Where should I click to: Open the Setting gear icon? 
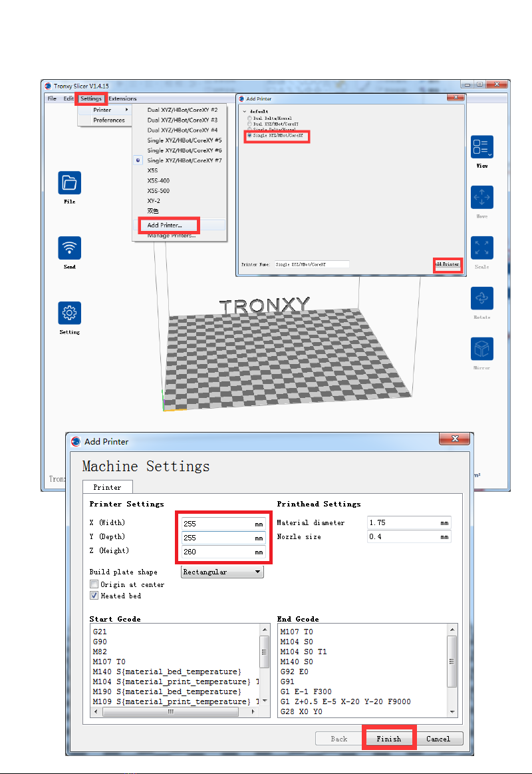point(70,313)
